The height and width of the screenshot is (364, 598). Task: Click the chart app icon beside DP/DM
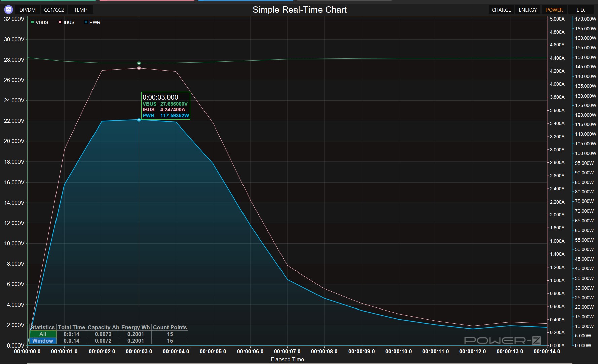pos(8,10)
